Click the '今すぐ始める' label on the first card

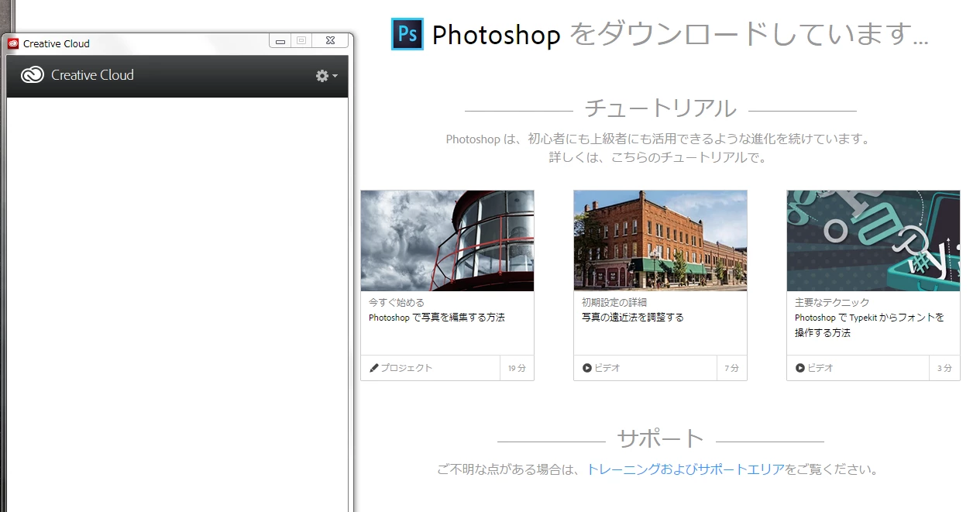point(397,302)
